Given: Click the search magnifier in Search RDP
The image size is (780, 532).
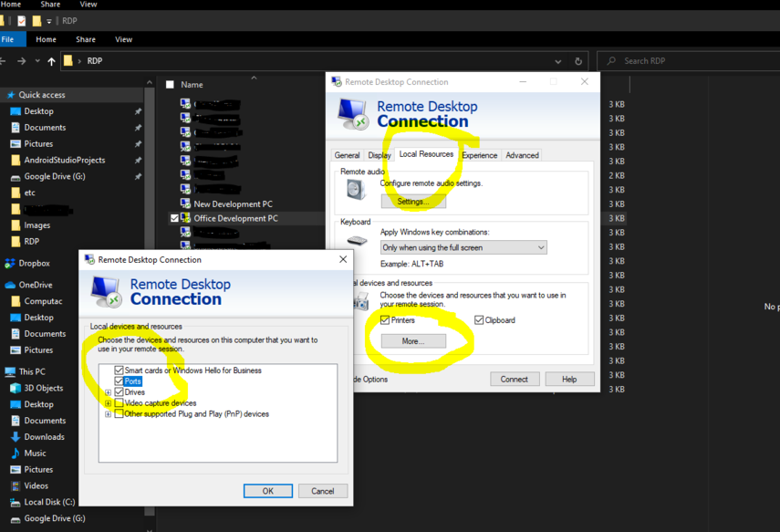Looking at the screenshot, I should 612,61.
